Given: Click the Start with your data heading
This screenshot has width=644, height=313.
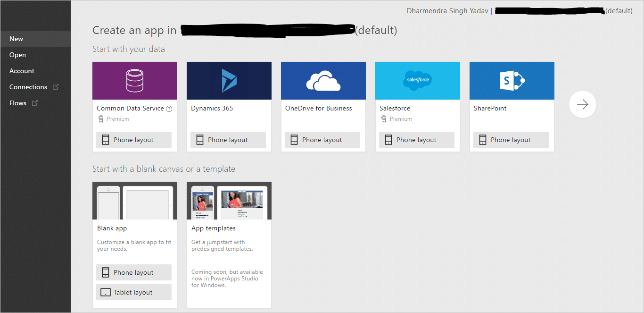Looking at the screenshot, I should [129, 49].
